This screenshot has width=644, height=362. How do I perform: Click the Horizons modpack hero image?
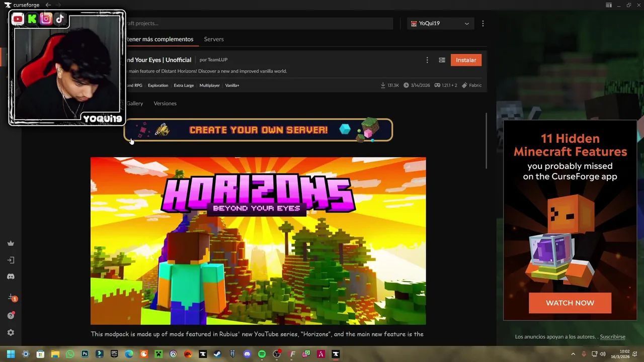258,241
